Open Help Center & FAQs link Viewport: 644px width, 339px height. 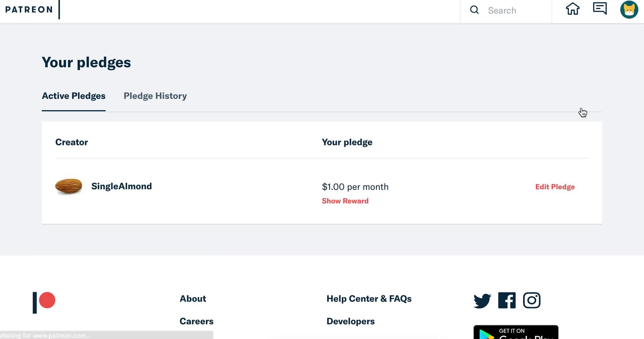click(369, 299)
